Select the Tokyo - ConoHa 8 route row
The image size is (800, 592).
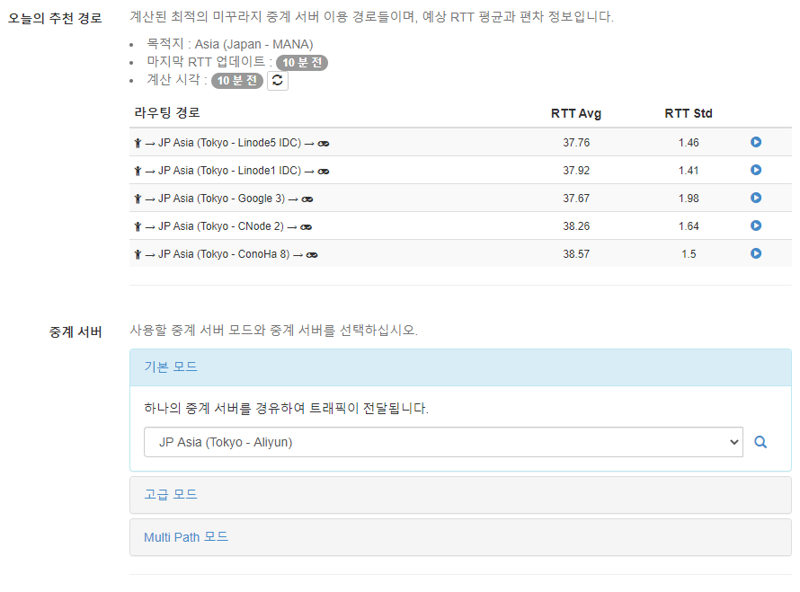[460, 254]
